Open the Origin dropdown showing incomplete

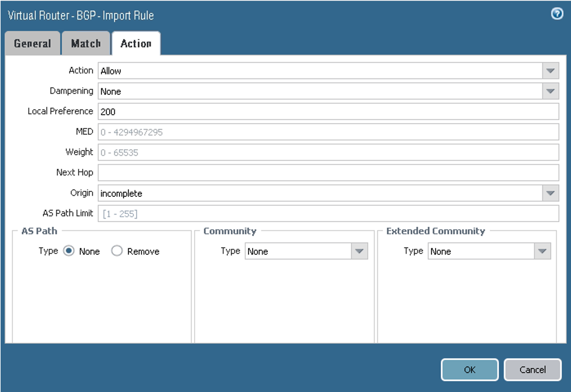[x=328, y=193]
